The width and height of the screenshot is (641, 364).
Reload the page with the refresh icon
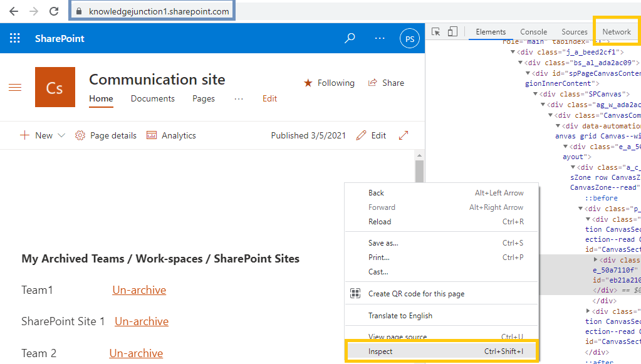click(54, 11)
